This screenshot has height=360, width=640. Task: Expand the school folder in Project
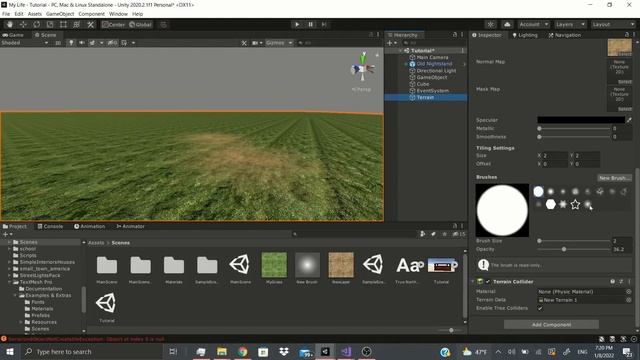pyautogui.click(x=9, y=249)
